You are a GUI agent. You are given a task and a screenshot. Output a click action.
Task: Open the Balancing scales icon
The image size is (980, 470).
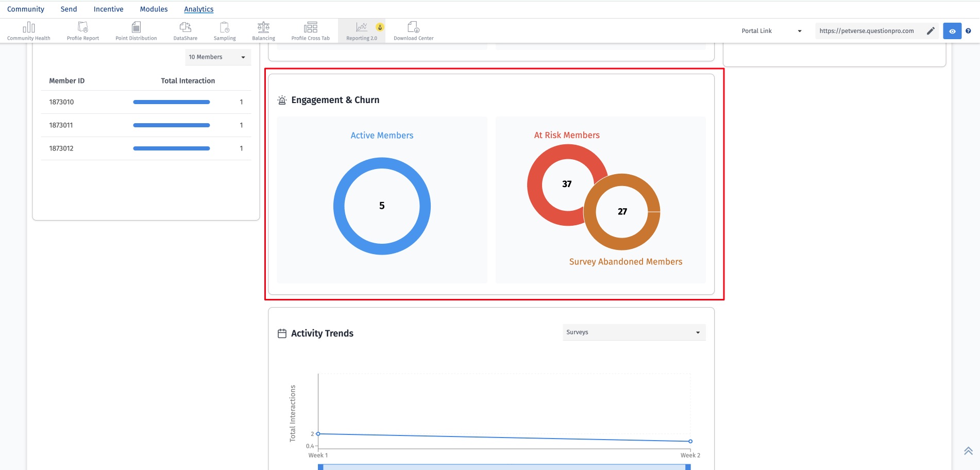(x=263, y=27)
